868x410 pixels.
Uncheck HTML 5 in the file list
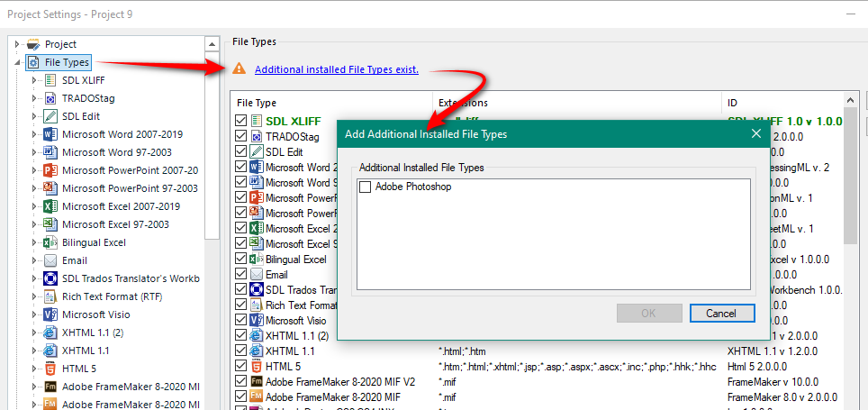tap(240, 366)
